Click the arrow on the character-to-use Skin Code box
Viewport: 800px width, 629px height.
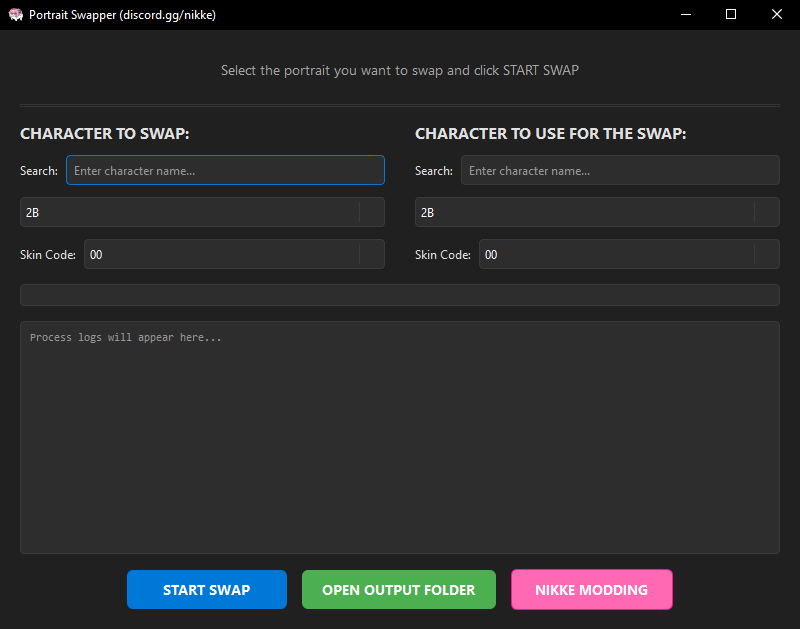766,254
